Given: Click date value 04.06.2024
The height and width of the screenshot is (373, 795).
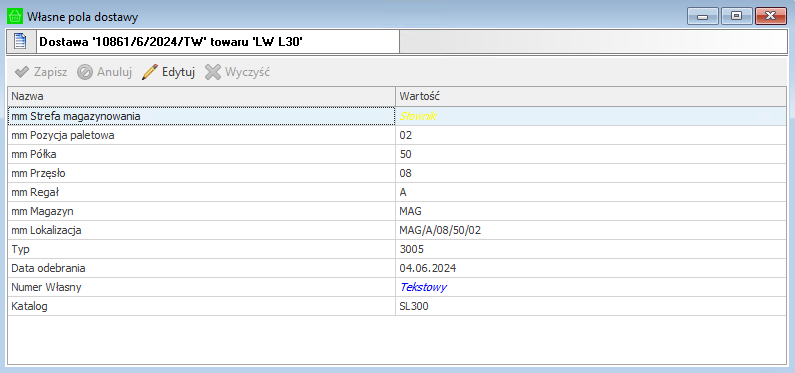Looking at the screenshot, I should (591, 269).
